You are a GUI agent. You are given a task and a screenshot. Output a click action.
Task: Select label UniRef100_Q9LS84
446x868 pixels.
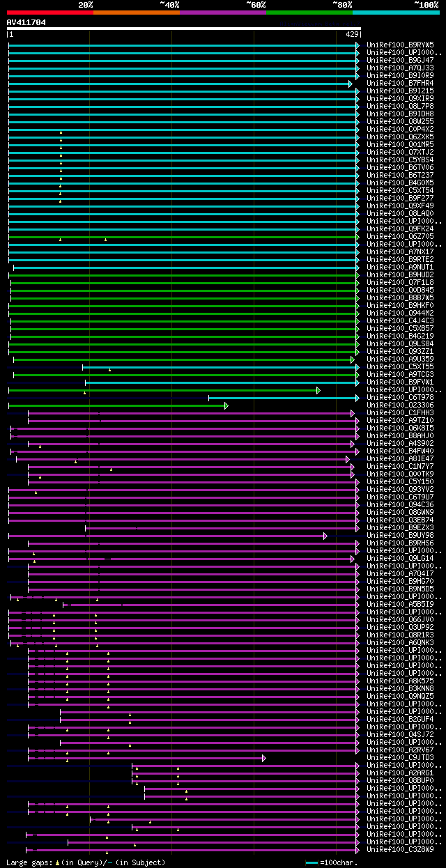(400, 344)
